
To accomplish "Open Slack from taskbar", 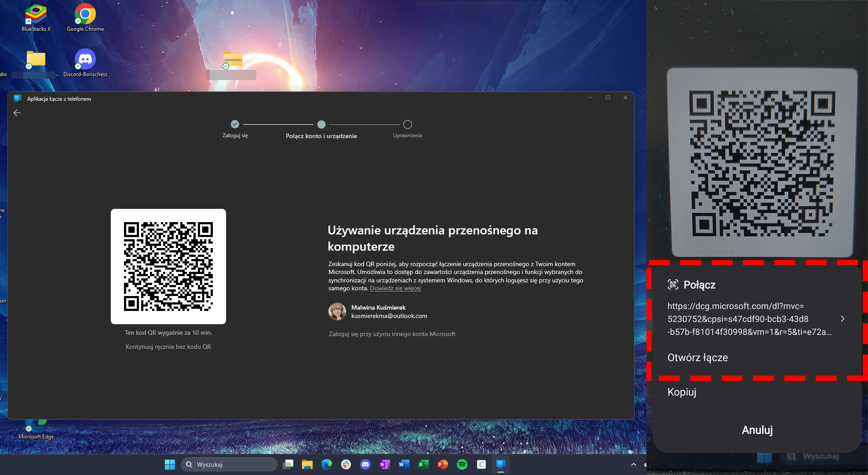I will [x=346, y=464].
